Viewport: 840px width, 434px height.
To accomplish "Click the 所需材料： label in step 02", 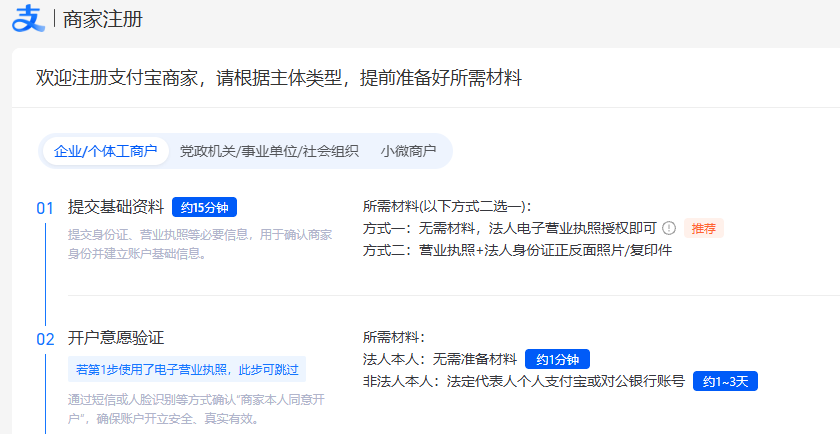I will [x=394, y=337].
